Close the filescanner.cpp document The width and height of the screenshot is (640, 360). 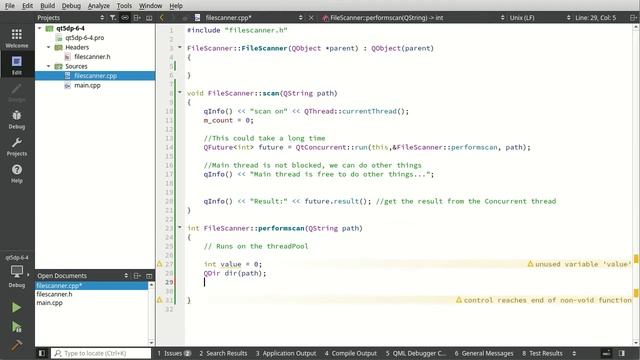point(311,18)
